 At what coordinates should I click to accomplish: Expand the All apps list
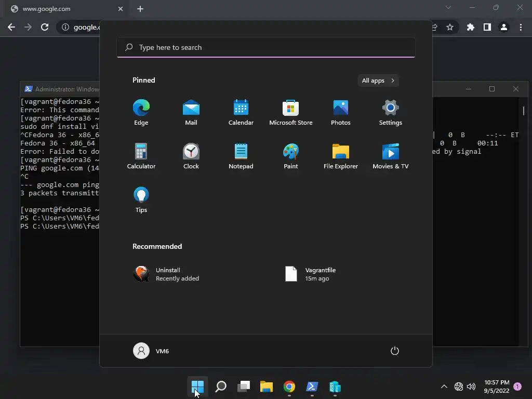click(378, 81)
